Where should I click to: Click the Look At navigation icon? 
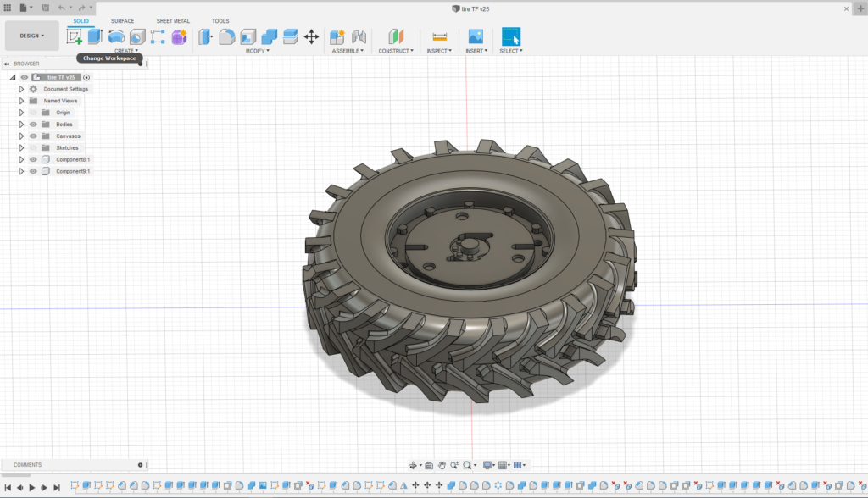point(429,465)
